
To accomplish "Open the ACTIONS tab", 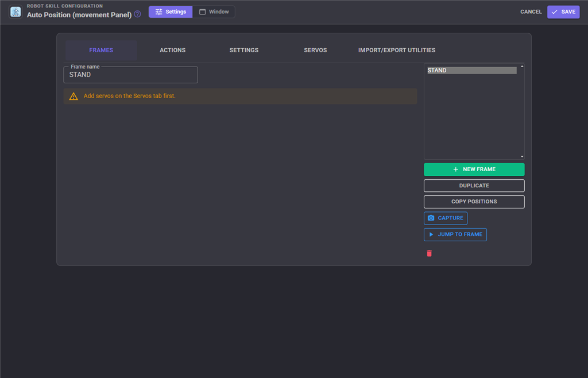I will (x=172, y=50).
